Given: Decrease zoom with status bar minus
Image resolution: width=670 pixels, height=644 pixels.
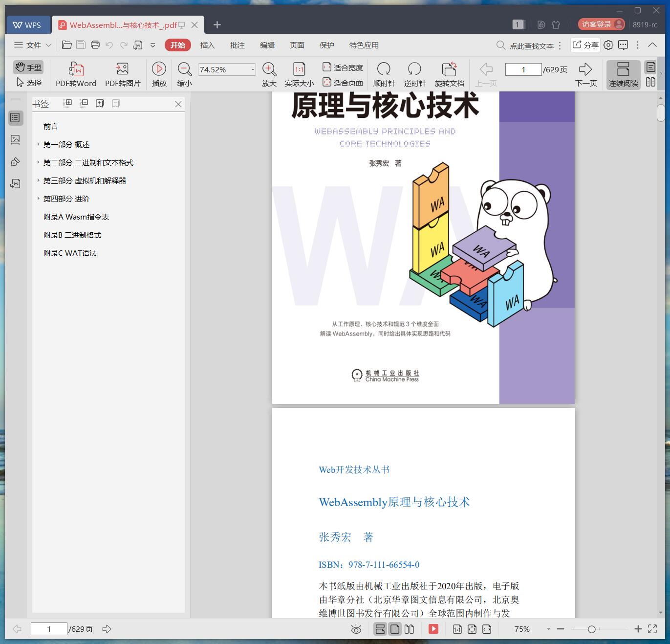Looking at the screenshot, I should tap(561, 629).
